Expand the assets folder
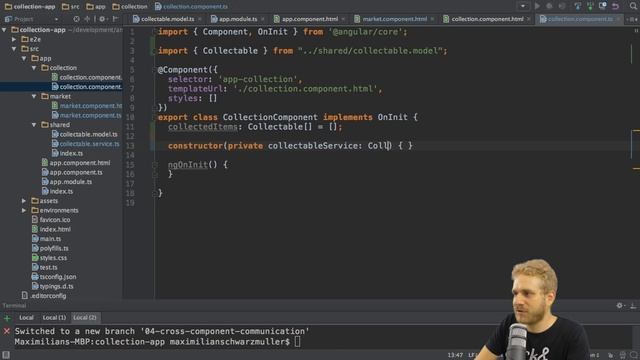Image resolution: width=640 pixels, height=360 pixels. (24, 201)
